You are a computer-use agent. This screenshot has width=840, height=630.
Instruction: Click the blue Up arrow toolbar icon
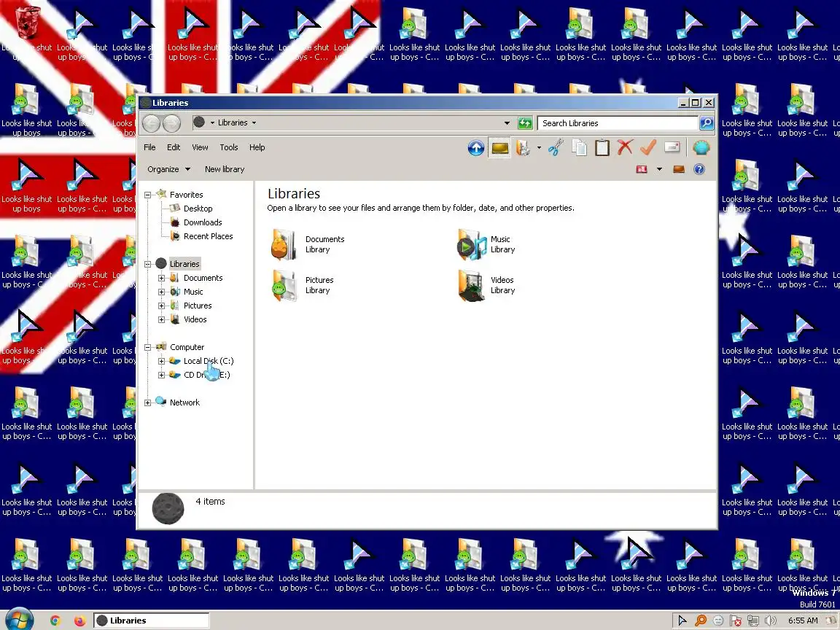[x=475, y=148]
